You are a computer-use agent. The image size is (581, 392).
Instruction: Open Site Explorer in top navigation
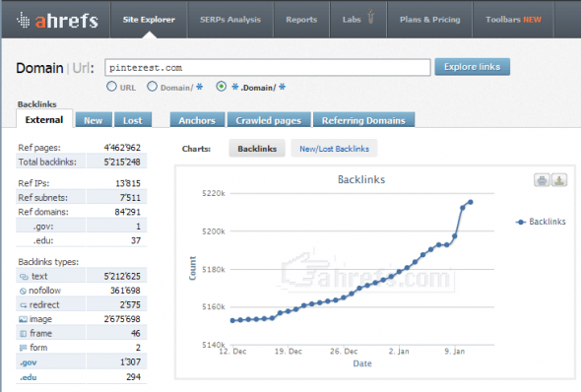[149, 20]
